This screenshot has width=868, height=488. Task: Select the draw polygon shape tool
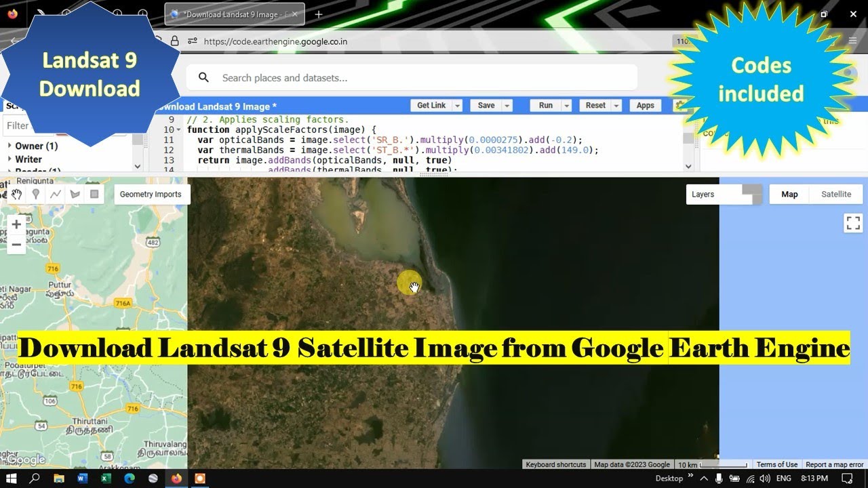[75, 195]
